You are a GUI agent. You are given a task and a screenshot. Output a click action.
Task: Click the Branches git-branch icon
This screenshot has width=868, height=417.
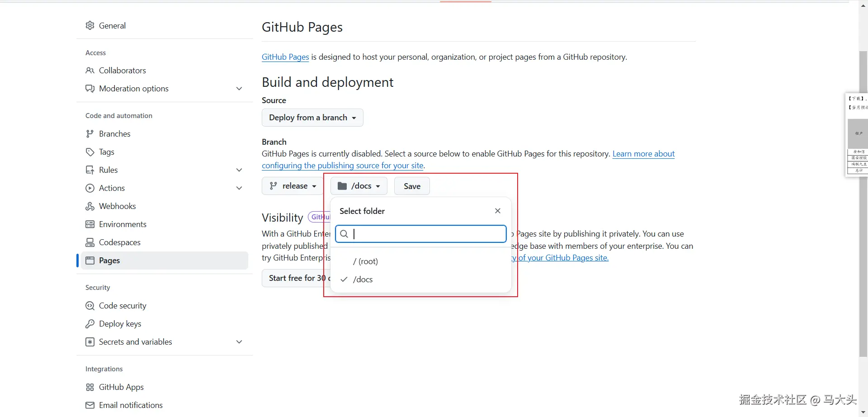(x=90, y=134)
